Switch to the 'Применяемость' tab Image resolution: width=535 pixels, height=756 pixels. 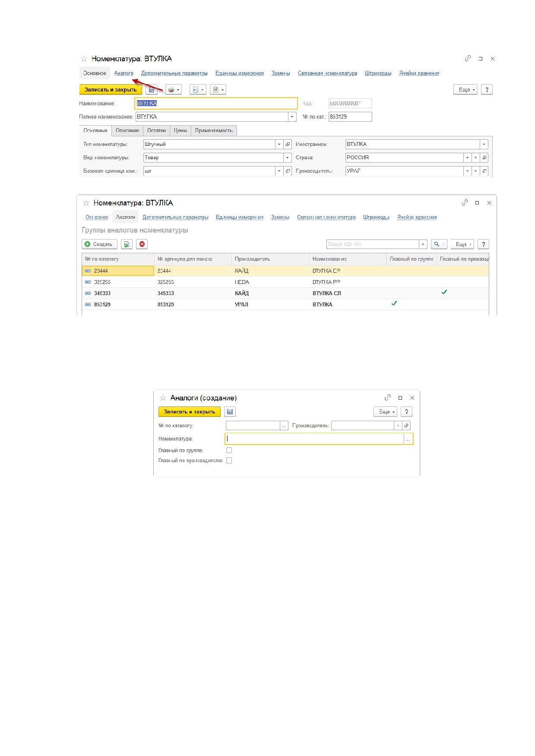(214, 131)
